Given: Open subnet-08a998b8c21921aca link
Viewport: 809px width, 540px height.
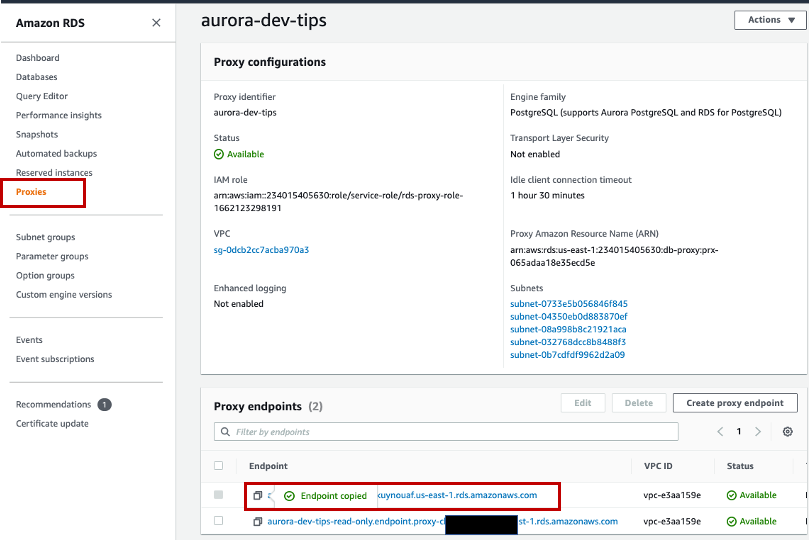Looking at the screenshot, I should point(568,329).
